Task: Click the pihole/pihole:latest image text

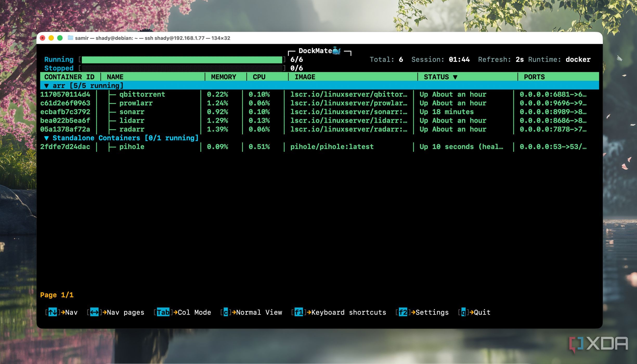Action: [332, 147]
